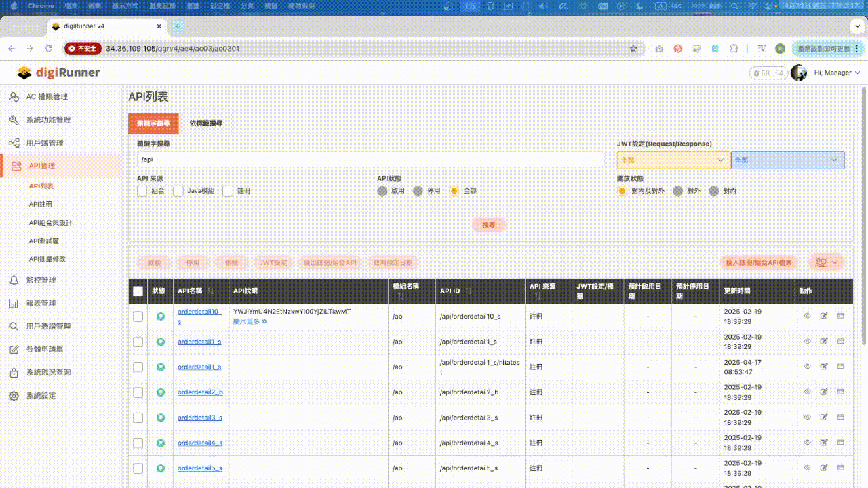Click the 搜尋 search button
The height and width of the screenshot is (488, 868).
pos(489,225)
